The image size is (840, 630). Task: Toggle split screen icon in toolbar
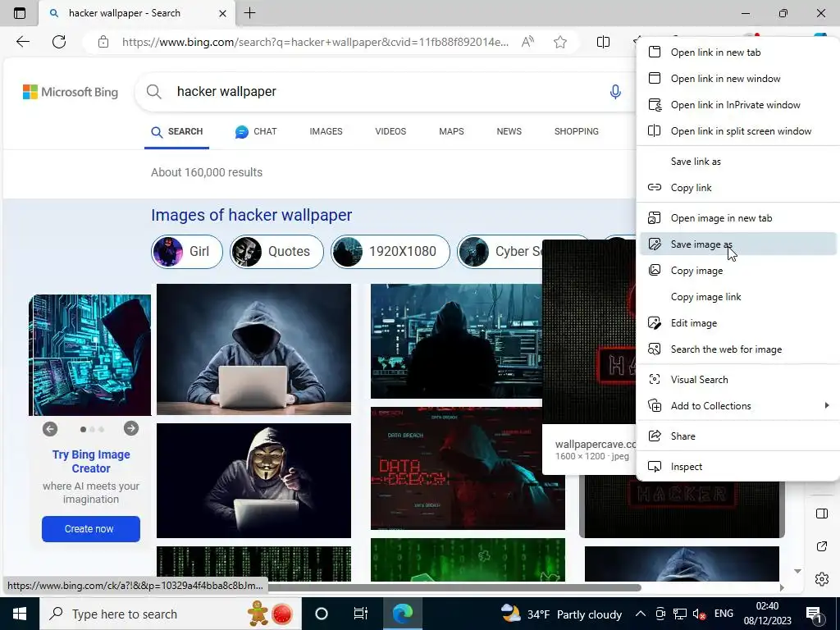[x=603, y=42]
